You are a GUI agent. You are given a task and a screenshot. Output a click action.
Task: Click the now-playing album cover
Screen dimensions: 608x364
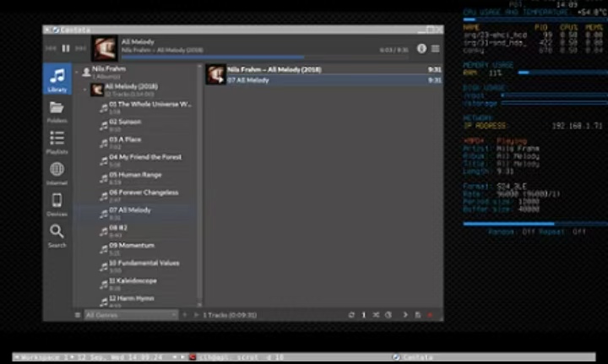coord(105,48)
